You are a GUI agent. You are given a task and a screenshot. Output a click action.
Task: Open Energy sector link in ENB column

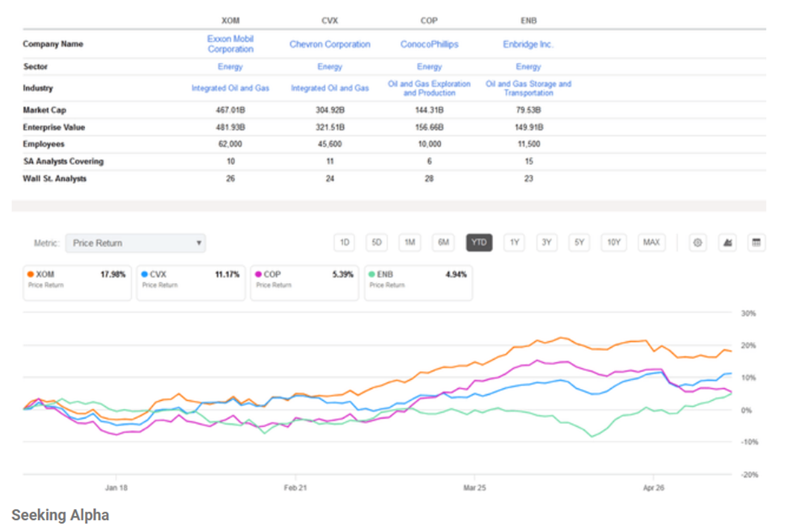[528, 67]
